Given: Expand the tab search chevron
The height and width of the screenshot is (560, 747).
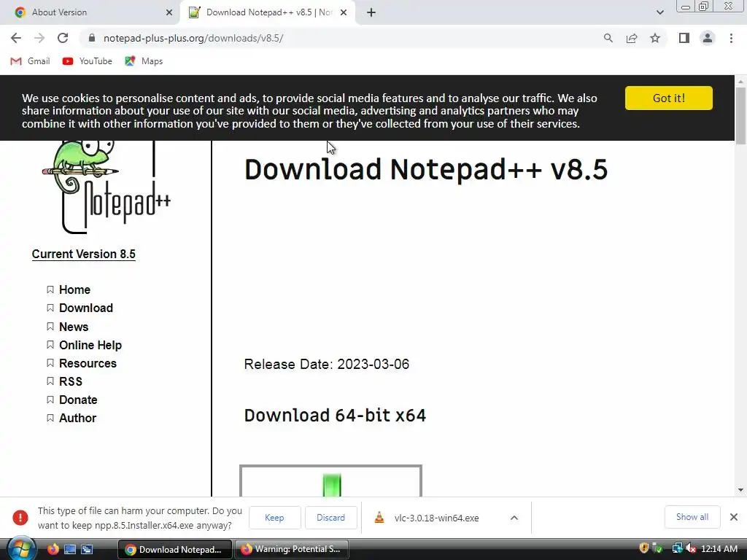Looking at the screenshot, I should click(x=659, y=12).
